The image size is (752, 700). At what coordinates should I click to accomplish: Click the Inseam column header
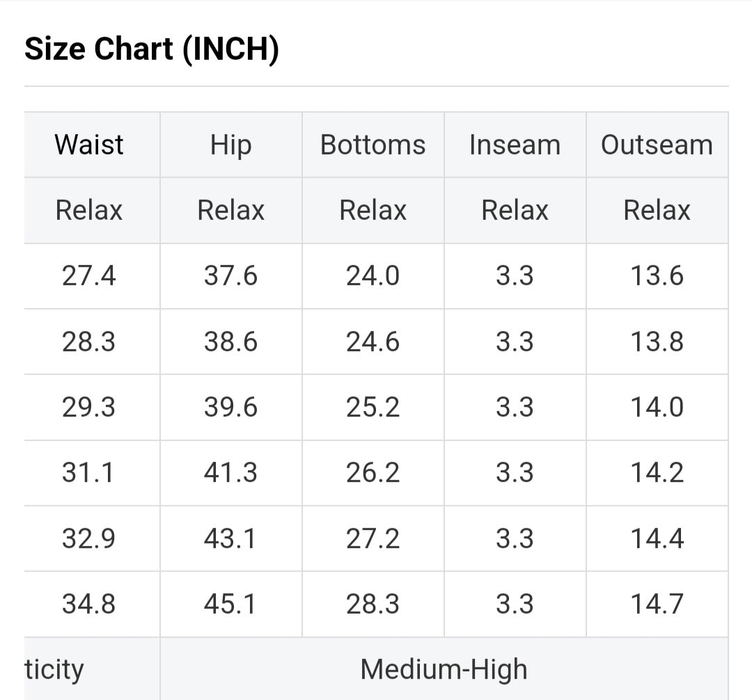coord(515,145)
